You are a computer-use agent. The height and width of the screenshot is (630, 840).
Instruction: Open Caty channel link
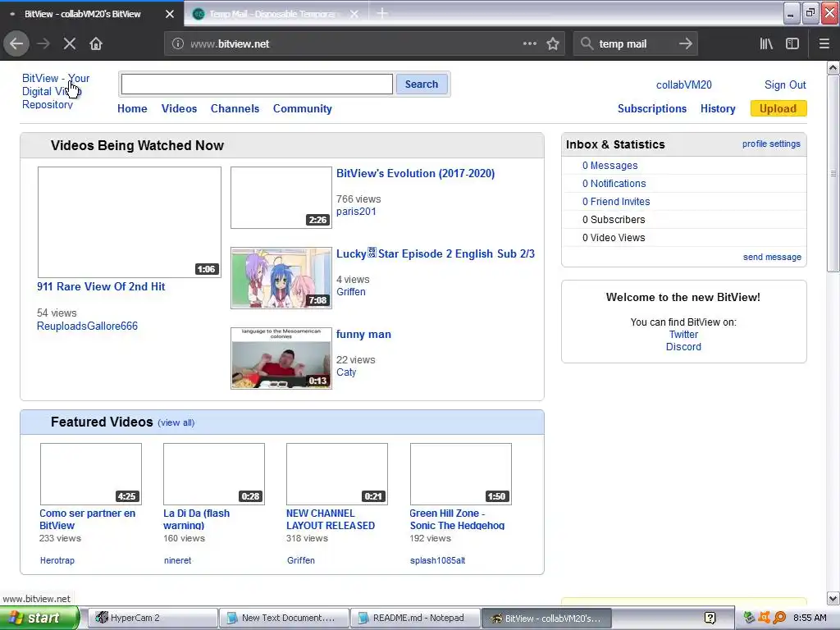pyautogui.click(x=346, y=372)
